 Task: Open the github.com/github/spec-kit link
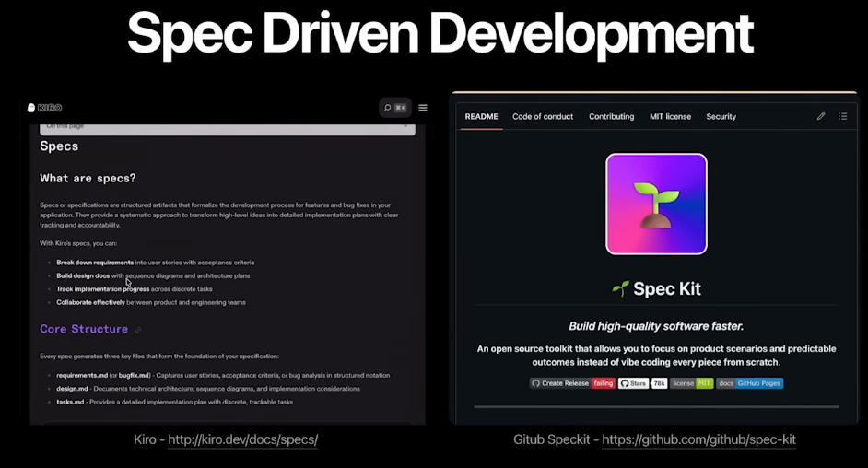[x=698, y=439]
